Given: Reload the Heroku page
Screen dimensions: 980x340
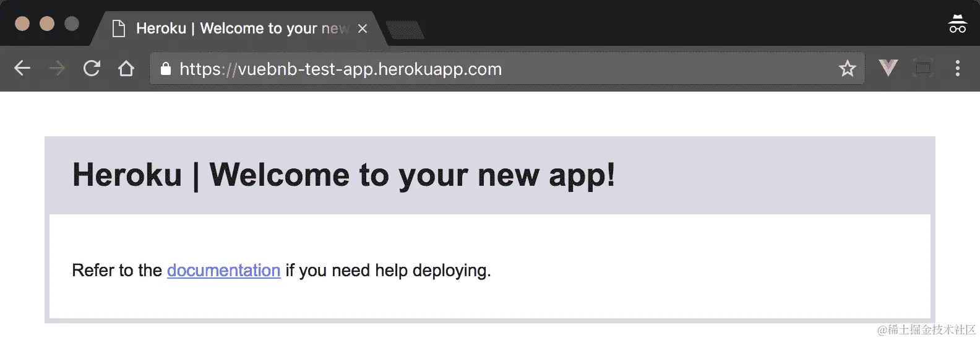Looking at the screenshot, I should point(92,68).
